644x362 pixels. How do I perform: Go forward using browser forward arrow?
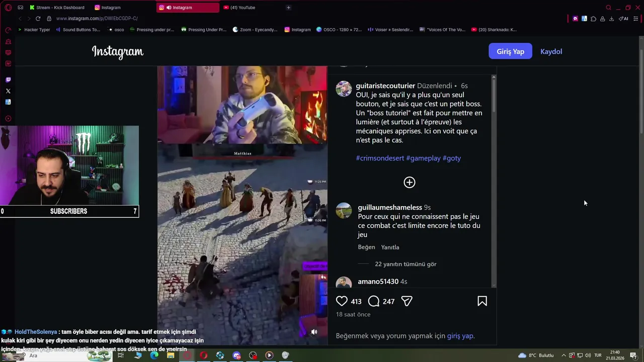(29, 19)
